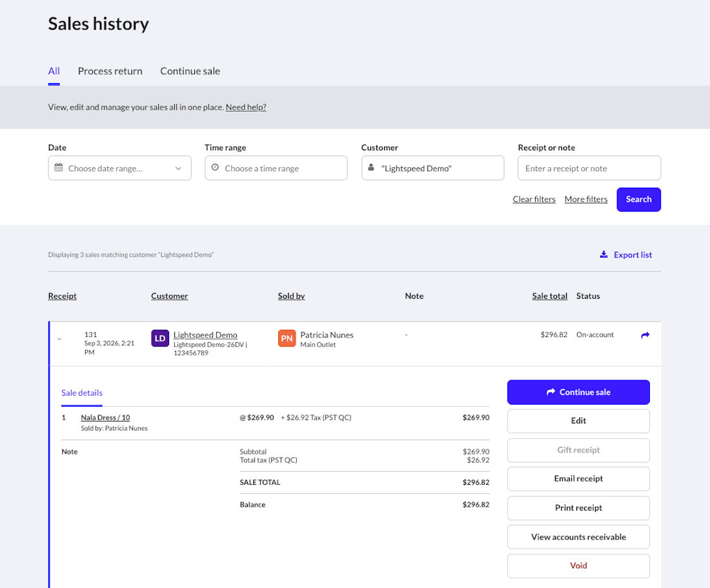Click the Search button
Viewport: 710px width, 588px height.
638,199
